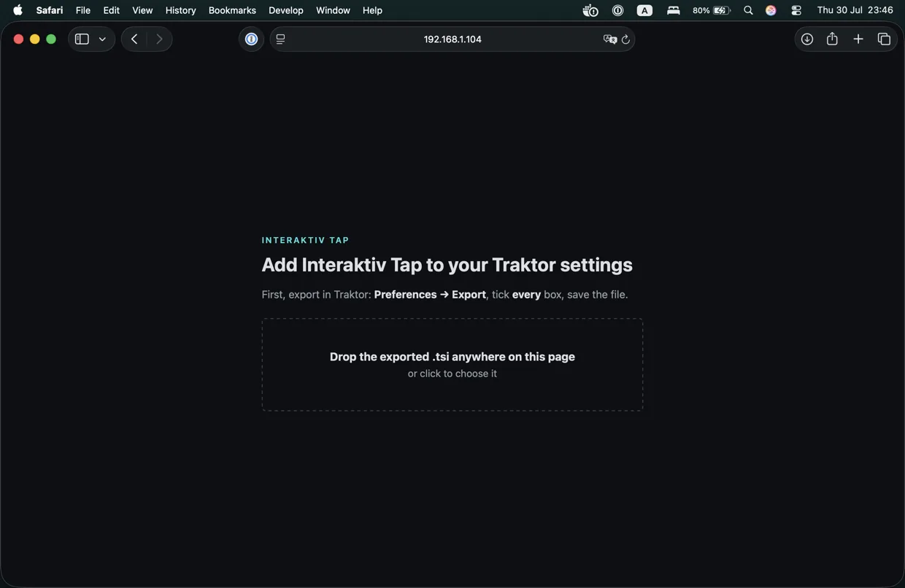Minimize the Safari window
The height and width of the screenshot is (588, 905).
34,39
